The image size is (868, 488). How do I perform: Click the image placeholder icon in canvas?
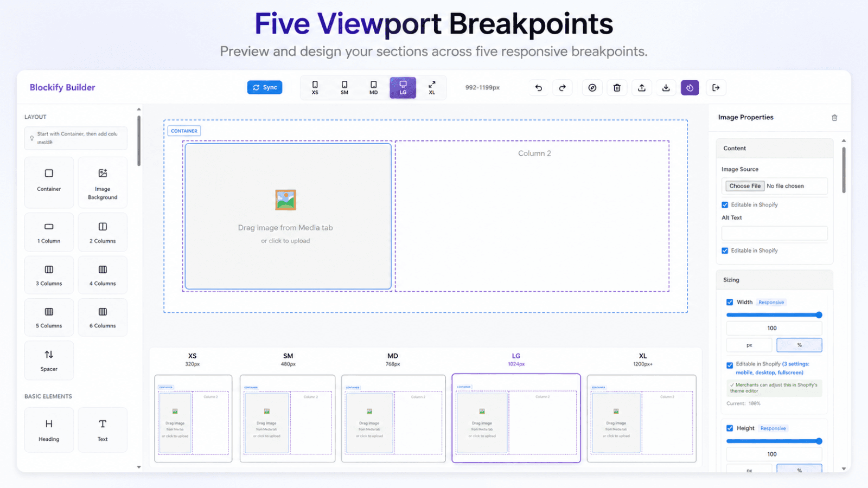[285, 200]
